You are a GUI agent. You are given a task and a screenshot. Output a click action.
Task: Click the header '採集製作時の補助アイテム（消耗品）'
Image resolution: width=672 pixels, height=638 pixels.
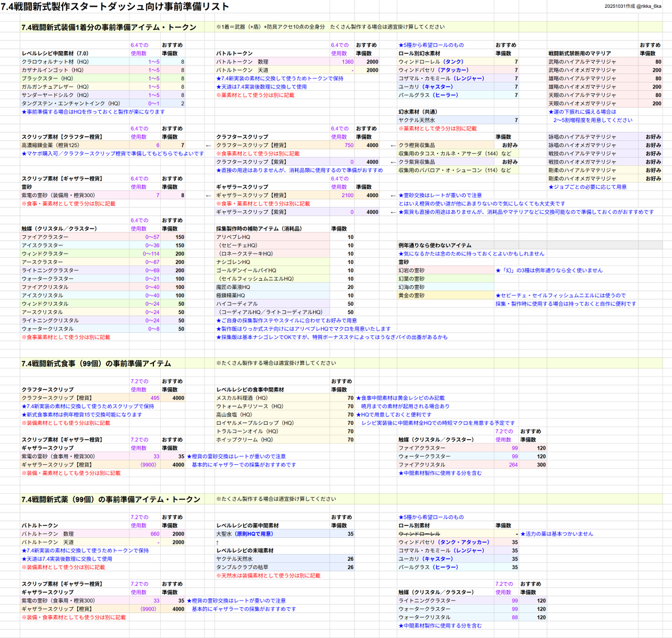click(259, 229)
